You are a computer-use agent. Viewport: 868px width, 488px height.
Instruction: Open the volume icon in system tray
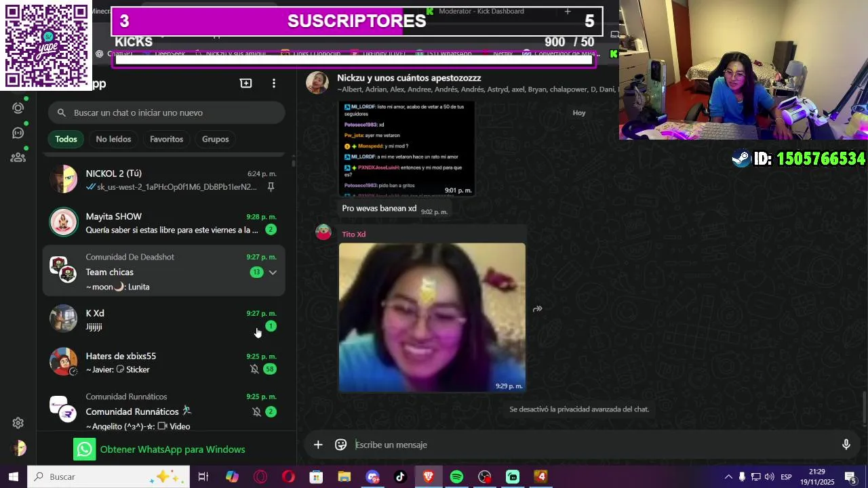[770, 476]
